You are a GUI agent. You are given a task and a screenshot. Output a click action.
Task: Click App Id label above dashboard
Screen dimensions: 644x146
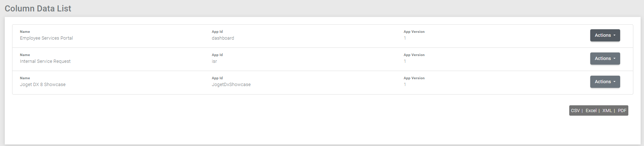(217, 32)
